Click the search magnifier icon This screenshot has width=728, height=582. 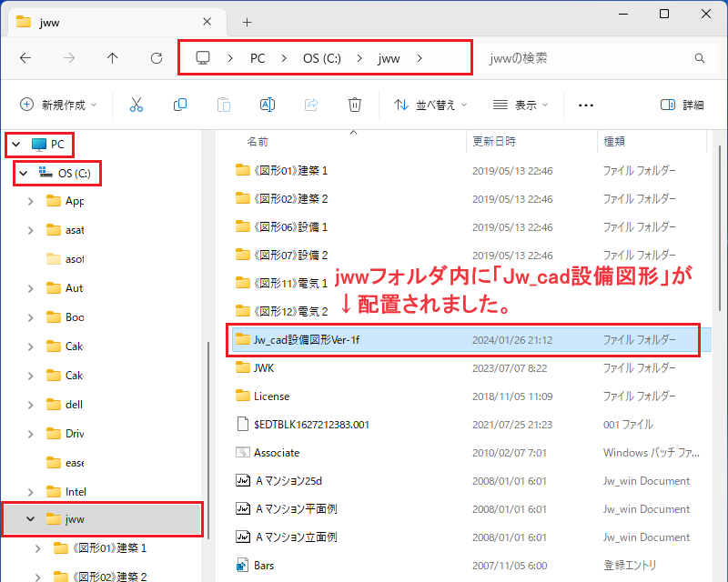tap(700, 57)
